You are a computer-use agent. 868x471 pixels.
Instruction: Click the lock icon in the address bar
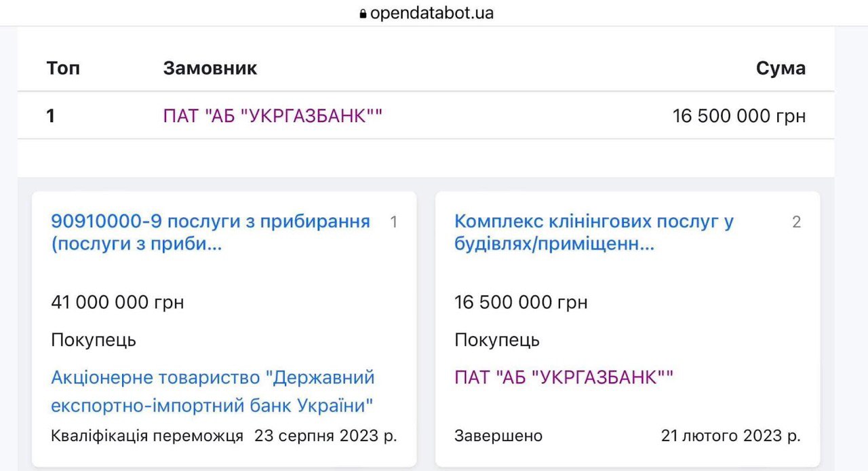coord(363,14)
